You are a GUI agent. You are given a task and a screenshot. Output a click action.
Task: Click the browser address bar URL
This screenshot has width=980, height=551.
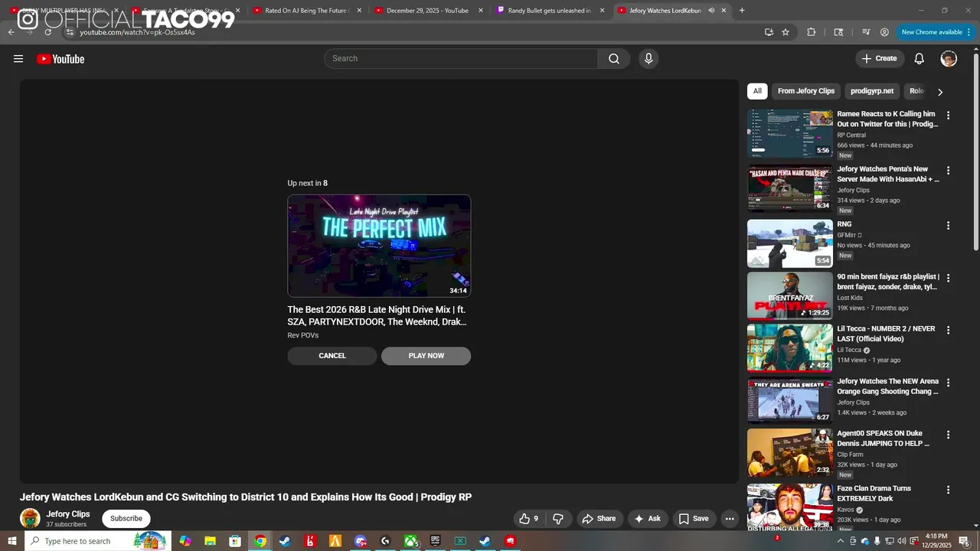(137, 32)
